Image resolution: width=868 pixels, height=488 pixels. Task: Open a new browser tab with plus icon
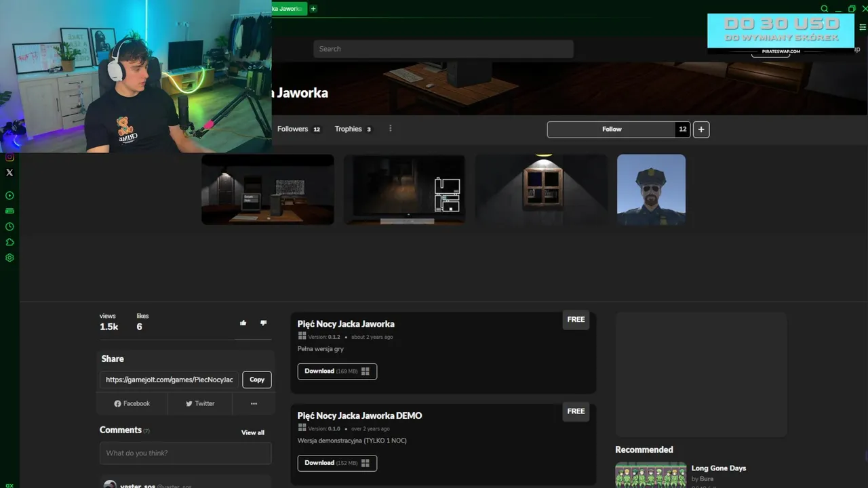tap(313, 9)
